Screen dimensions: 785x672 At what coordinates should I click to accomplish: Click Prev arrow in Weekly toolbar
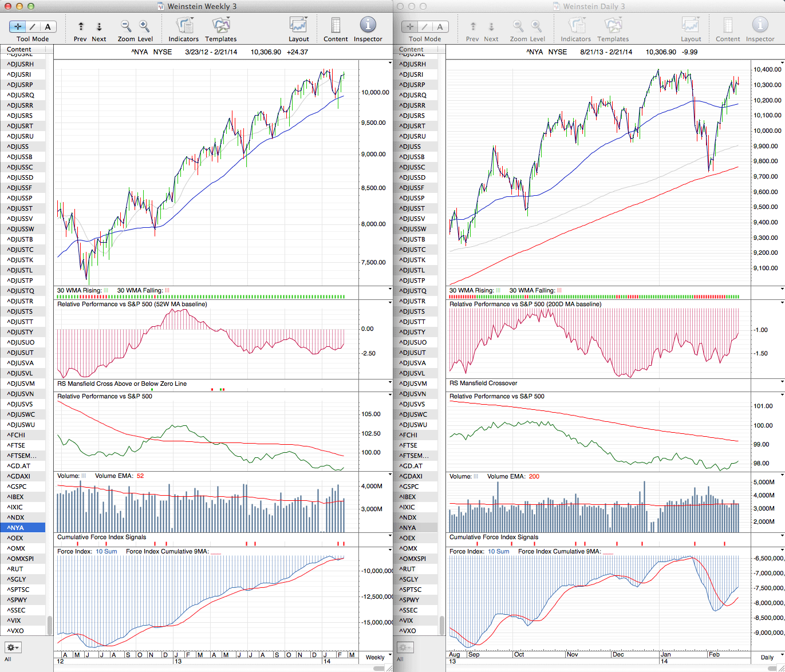click(x=81, y=26)
